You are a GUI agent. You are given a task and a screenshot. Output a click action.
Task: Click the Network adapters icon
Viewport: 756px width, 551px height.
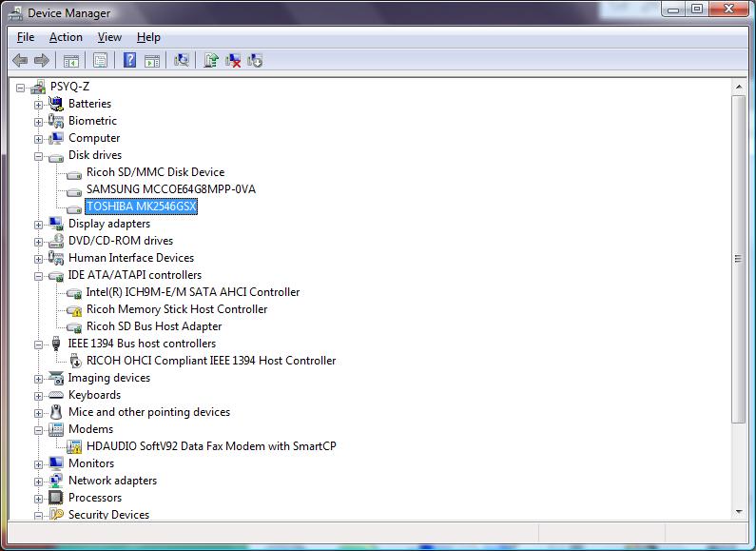point(56,481)
